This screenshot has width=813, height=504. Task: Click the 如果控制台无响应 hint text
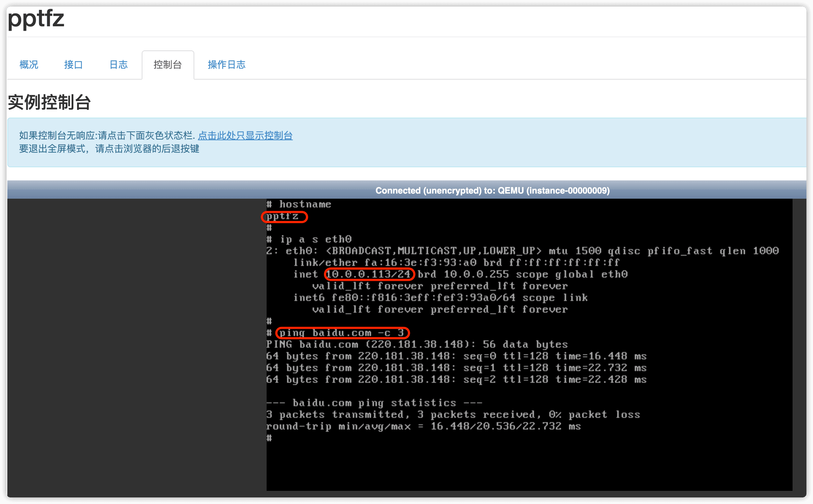pyautogui.click(x=107, y=135)
